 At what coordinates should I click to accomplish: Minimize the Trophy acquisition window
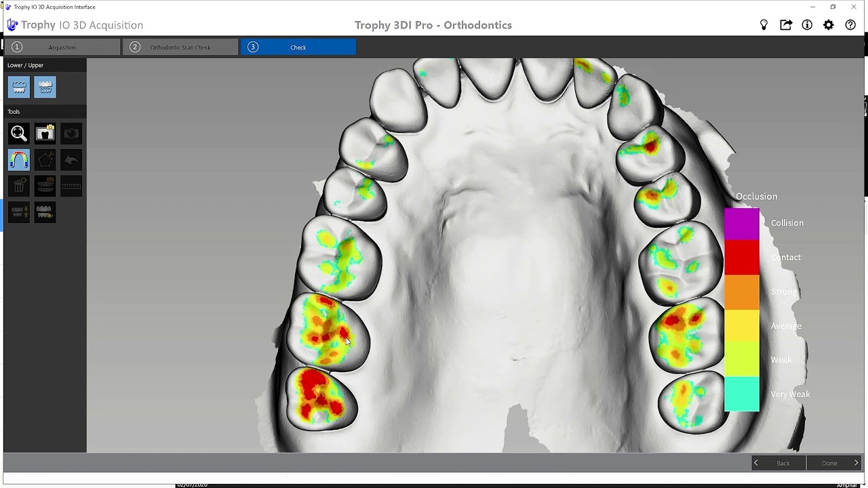812,7
